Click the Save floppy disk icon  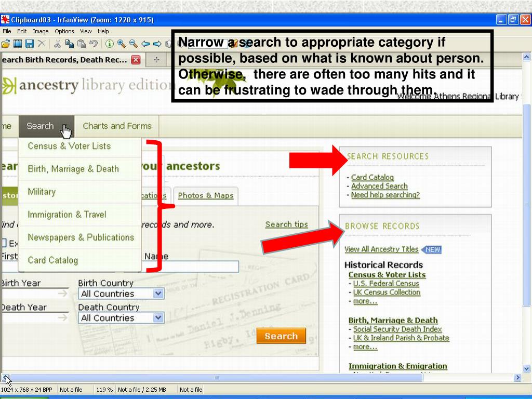[x=30, y=44]
